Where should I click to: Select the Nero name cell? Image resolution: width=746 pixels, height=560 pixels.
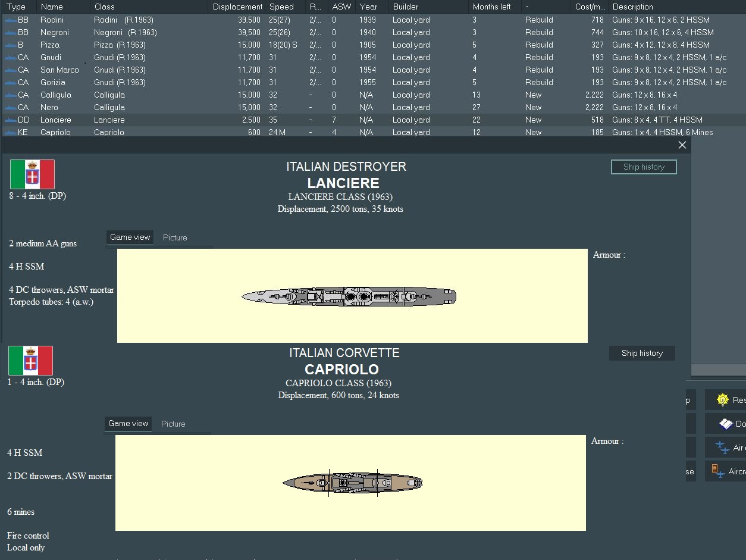49,107
